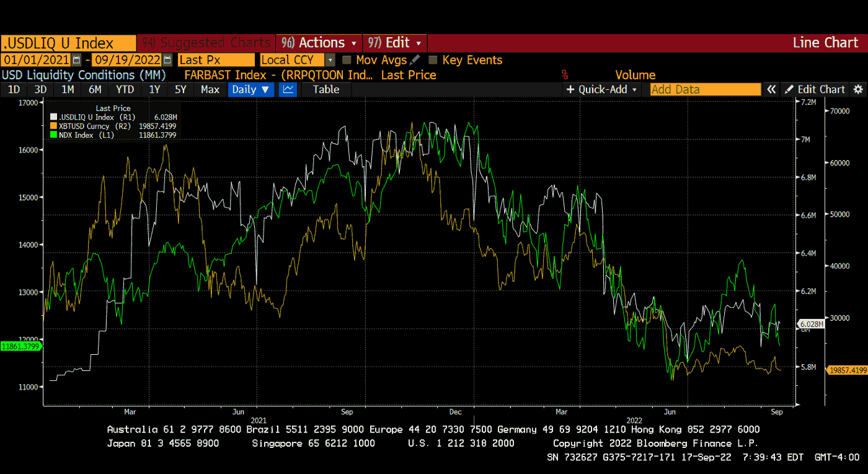Open the end date calendar picker
This screenshot has width=868, height=474.
[x=167, y=60]
